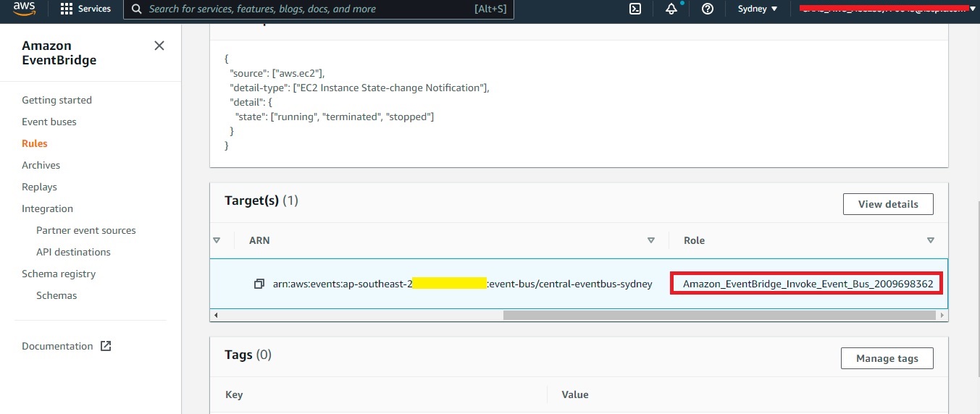This screenshot has width=980, height=414.
Task: Open the Sydney region dropdown
Action: [x=757, y=9]
